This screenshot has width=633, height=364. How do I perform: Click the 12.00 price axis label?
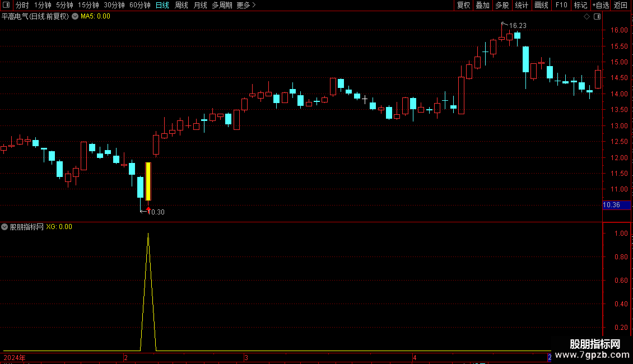(619, 158)
